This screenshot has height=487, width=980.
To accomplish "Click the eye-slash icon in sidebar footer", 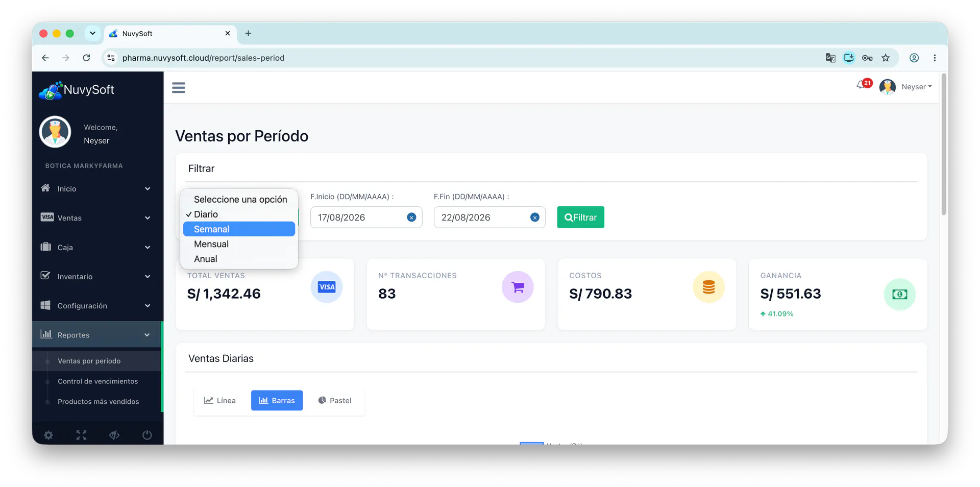I will click(114, 435).
